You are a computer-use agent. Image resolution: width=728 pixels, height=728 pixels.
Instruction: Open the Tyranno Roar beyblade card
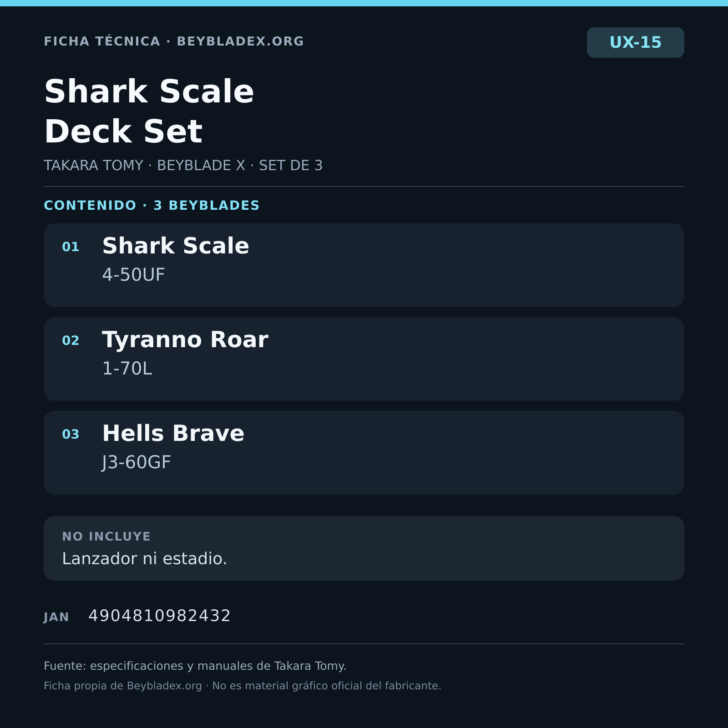364,359
